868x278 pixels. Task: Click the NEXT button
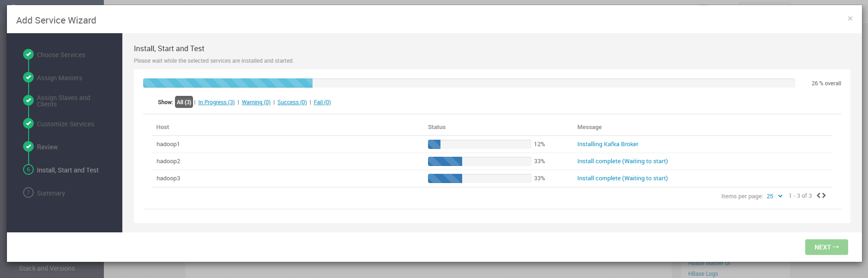pyautogui.click(x=826, y=247)
